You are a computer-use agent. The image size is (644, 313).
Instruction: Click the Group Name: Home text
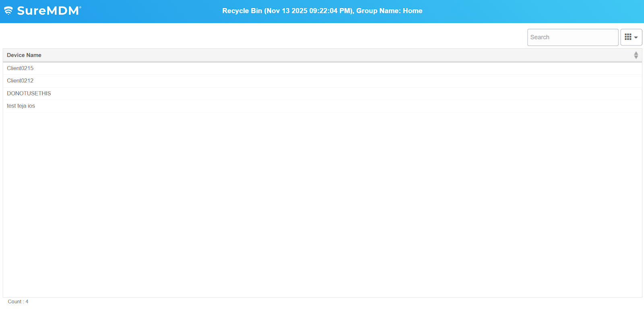389,11
